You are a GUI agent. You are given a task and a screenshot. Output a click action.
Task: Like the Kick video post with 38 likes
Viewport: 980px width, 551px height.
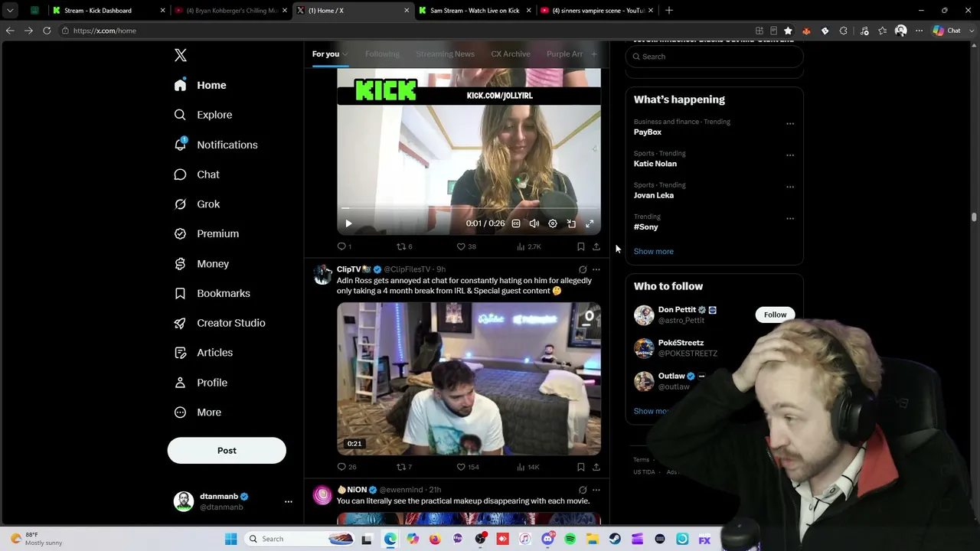pyautogui.click(x=466, y=246)
